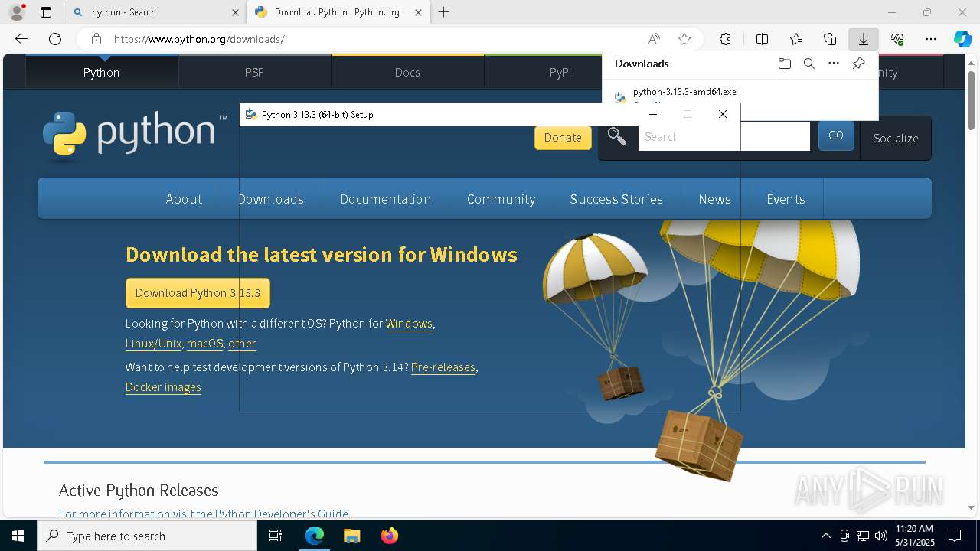Click the read aloud icon in address bar
Viewport: 980px width, 551px height.
pos(654,39)
